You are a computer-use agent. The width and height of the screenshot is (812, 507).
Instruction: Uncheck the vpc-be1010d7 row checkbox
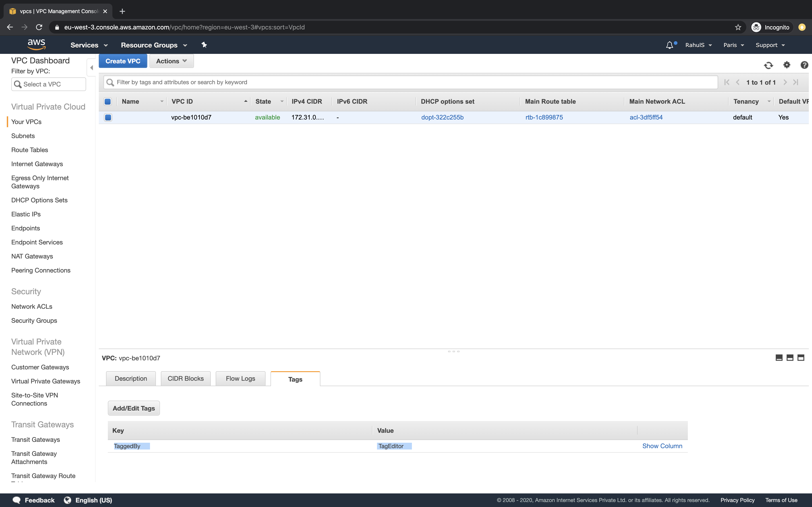coord(108,117)
